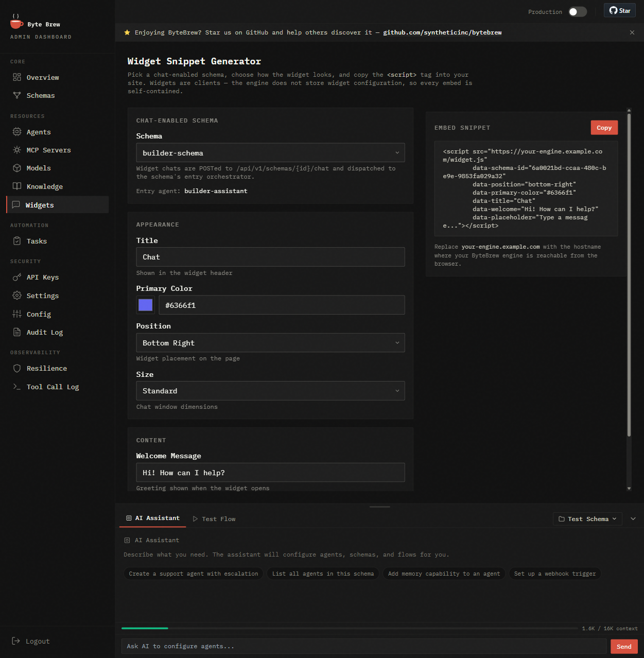644x658 pixels.
Task: Click the scrollbar down arrow
Action: (x=629, y=488)
